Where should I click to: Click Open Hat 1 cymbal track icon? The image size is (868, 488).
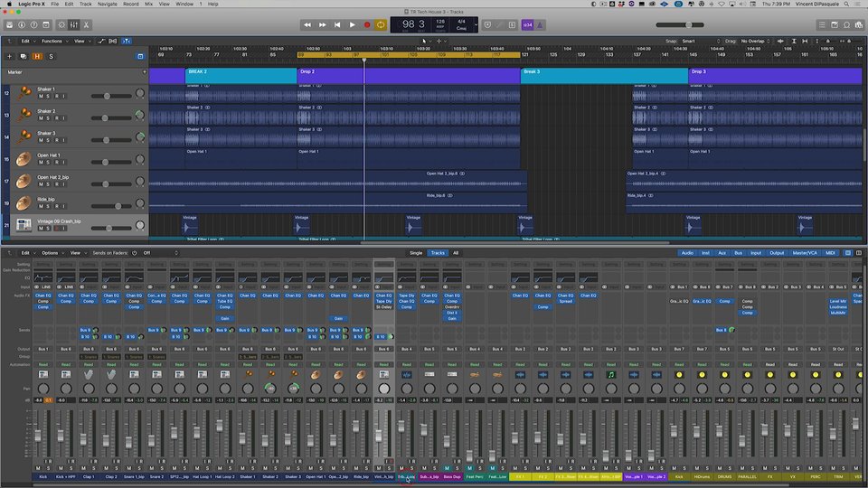coord(24,159)
